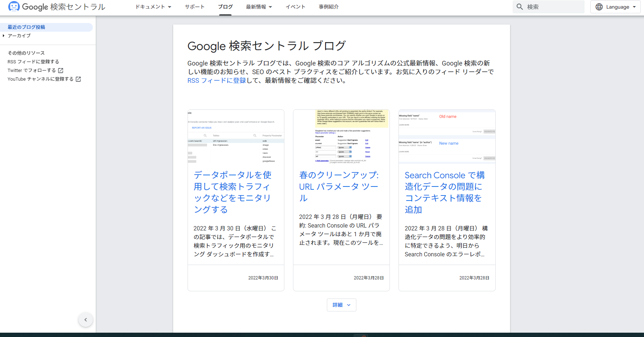Click summary text of URL パラメータ post
644x337 pixels.
[x=341, y=230]
